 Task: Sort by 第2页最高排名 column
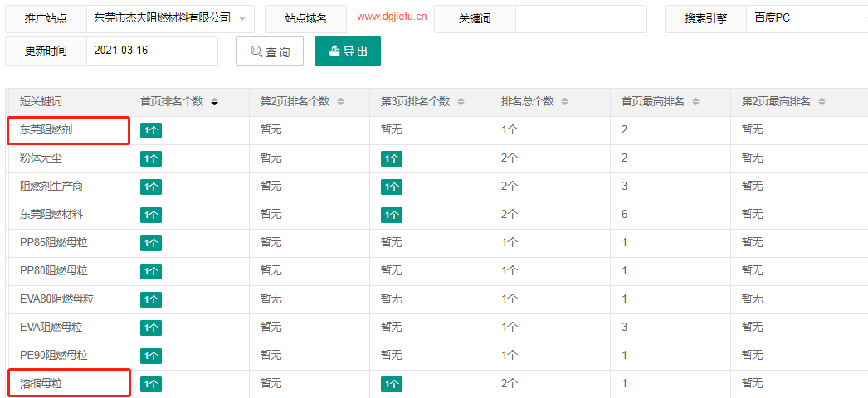(x=822, y=102)
